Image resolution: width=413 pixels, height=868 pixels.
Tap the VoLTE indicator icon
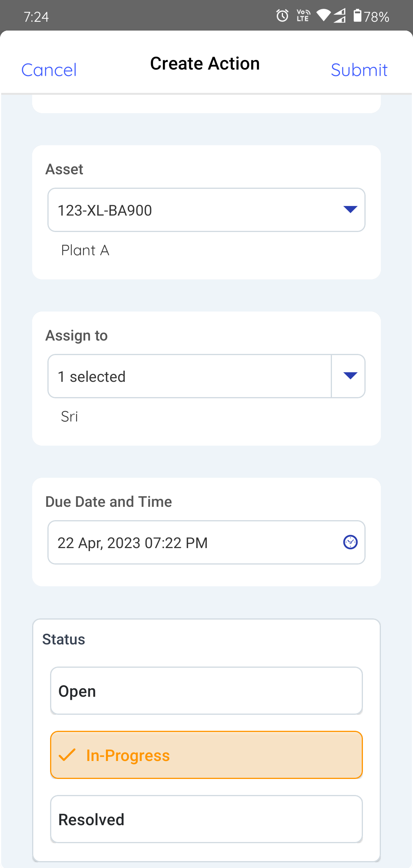[303, 16]
